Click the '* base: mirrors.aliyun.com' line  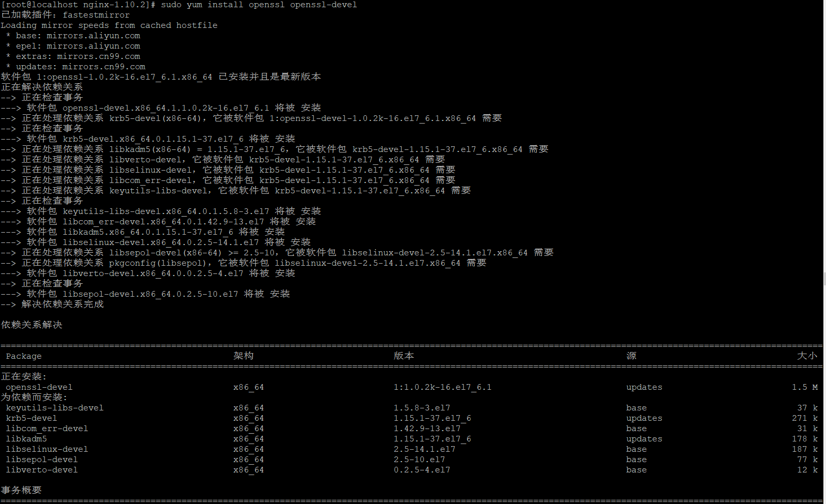73,36
